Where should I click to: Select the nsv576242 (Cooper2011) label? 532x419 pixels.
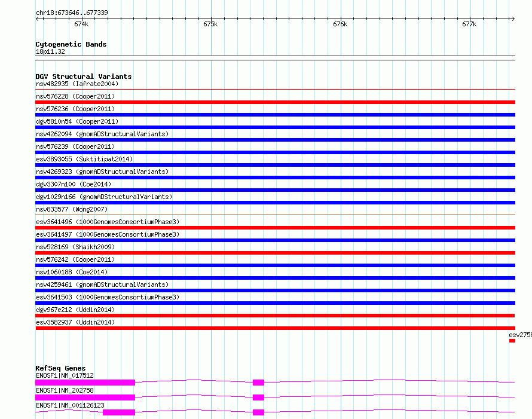[x=75, y=259]
